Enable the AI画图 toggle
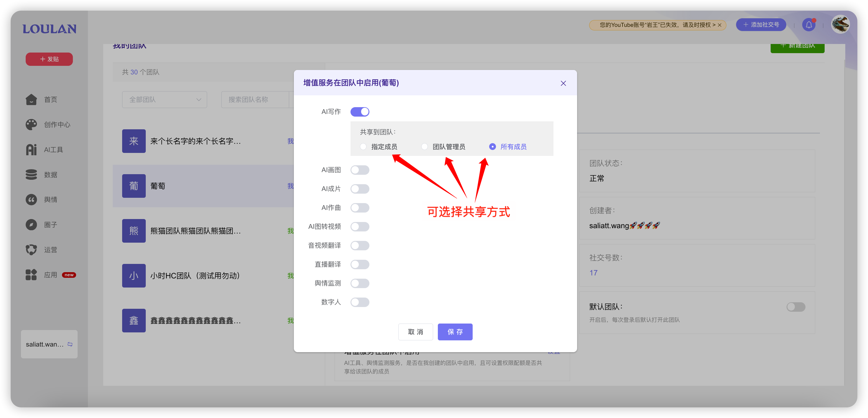This screenshot has width=868, height=418. (x=360, y=170)
